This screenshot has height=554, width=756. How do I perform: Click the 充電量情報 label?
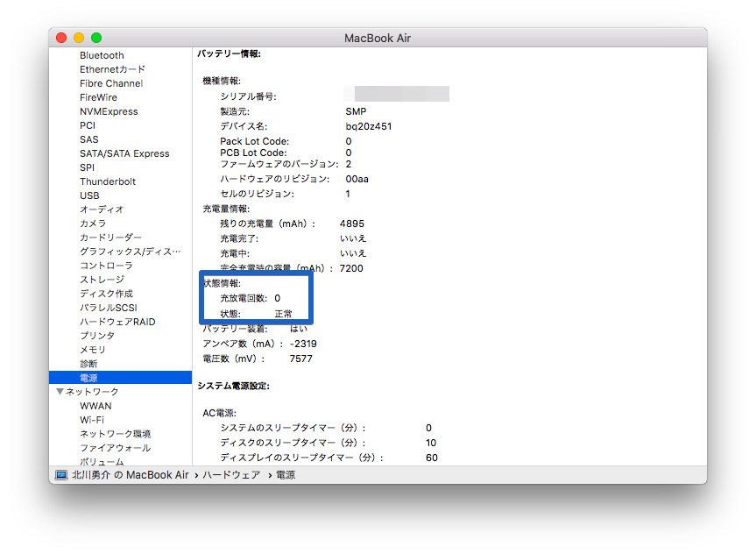(x=226, y=209)
